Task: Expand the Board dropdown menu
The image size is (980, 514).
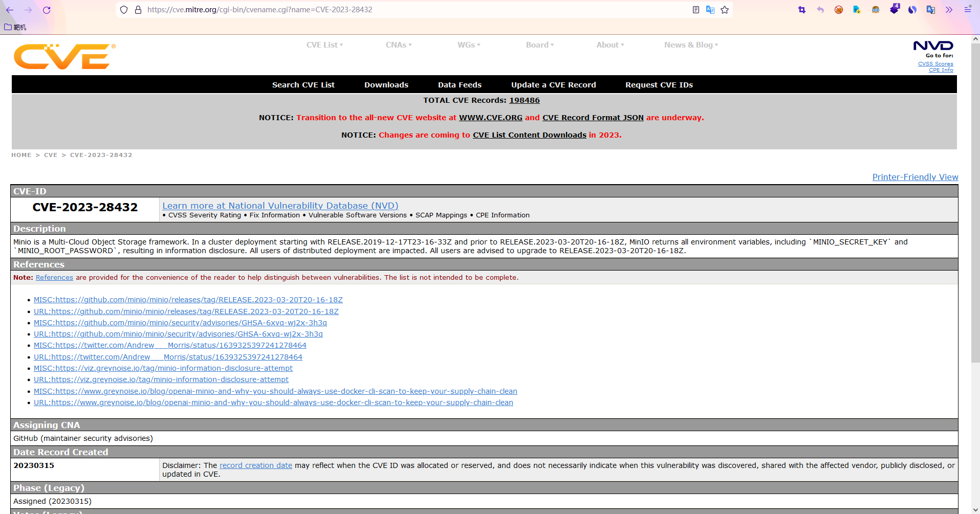Action: coord(540,45)
